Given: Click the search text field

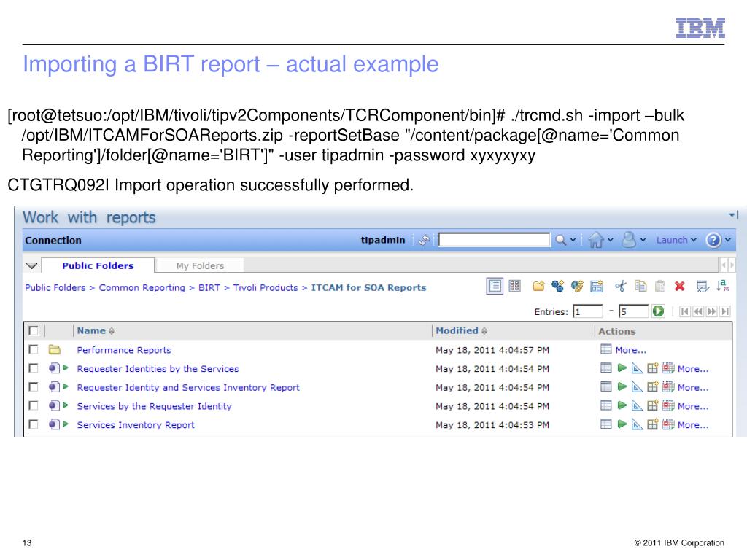Looking at the screenshot, I should coord(494,239).
